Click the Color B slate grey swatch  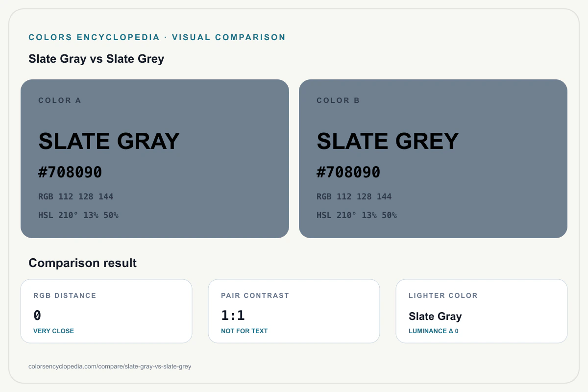pos(433,159)
